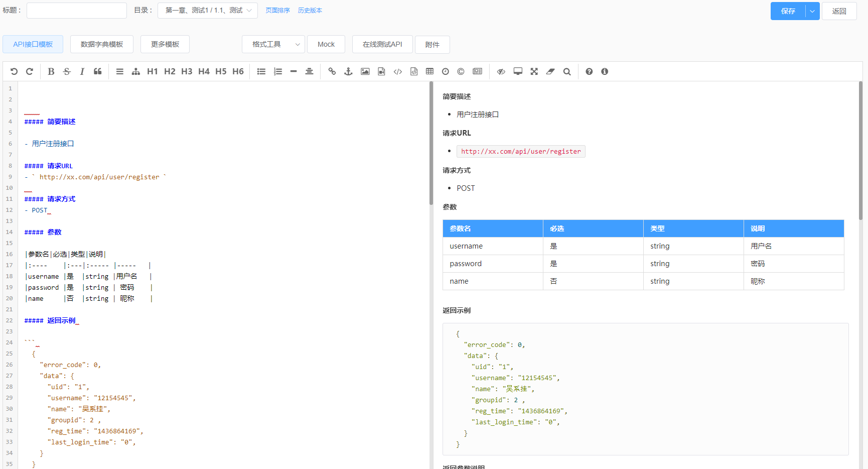Insert HTML entities copyright symbol
This screenshot has height=469, width=868.
pyautogui.click(x=461, y=71)
